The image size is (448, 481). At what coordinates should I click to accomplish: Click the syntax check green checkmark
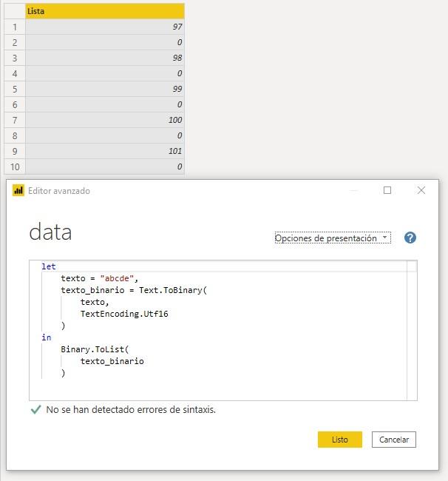tap(35, 409)
